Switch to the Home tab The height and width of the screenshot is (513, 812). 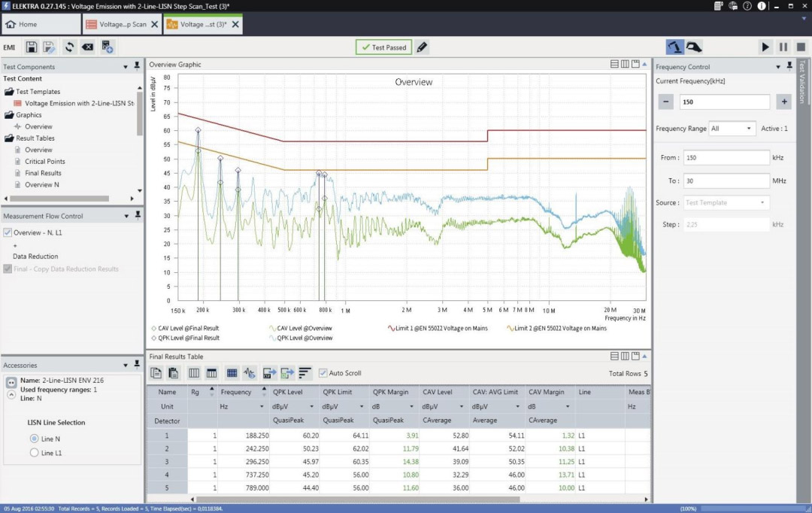[x=23, y=24]
